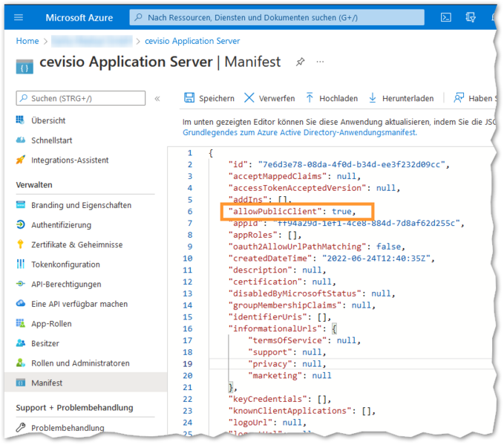Screen dimensions: 504x445
Task: Click the Verwerfen X icon
Action: point(249,97)
